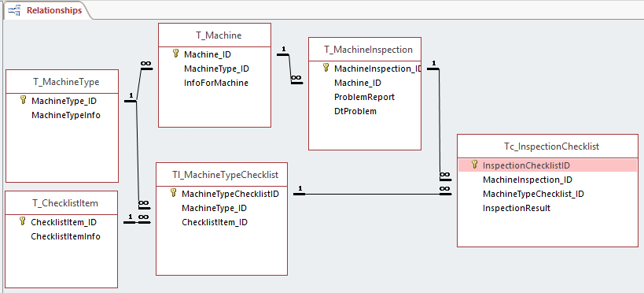Screen dimensions: 644x293
Task: Select Machine_ID field in T_MachineInspection table
Action: [358, 83]
